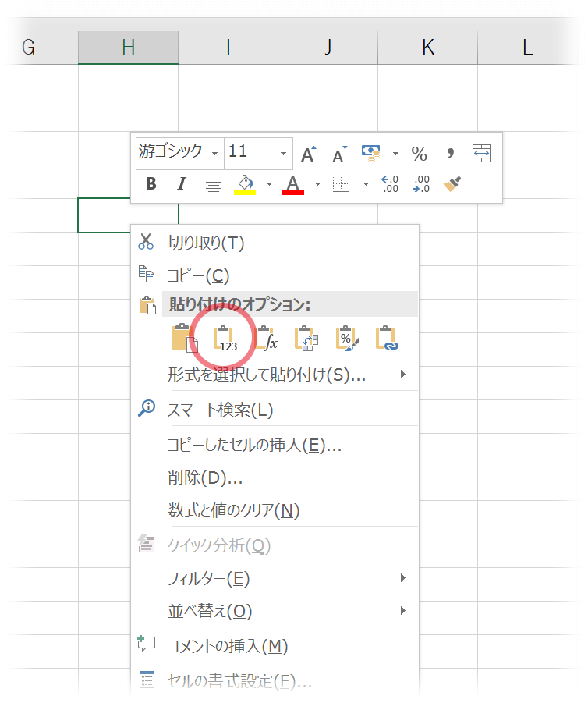Select column I header
This screenshot has height=703, width=588.
tap(228, 47)
